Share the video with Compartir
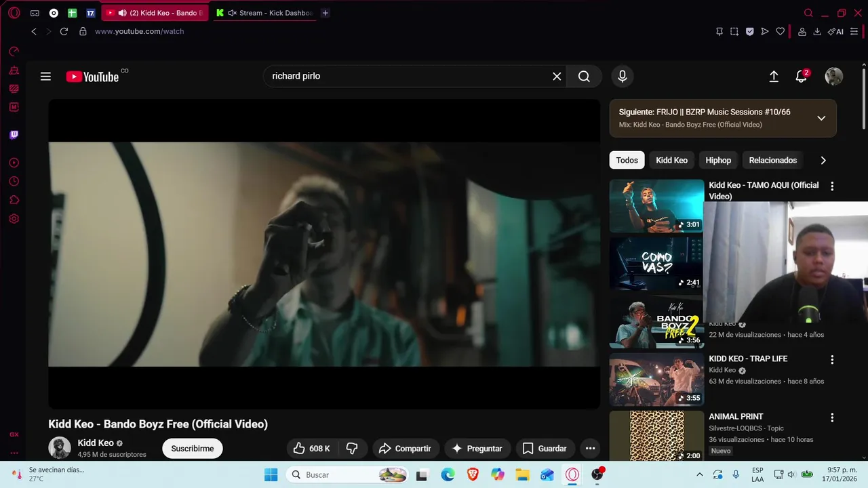The width and height of the screenshot is (868, 488). (x=405, y=449)
